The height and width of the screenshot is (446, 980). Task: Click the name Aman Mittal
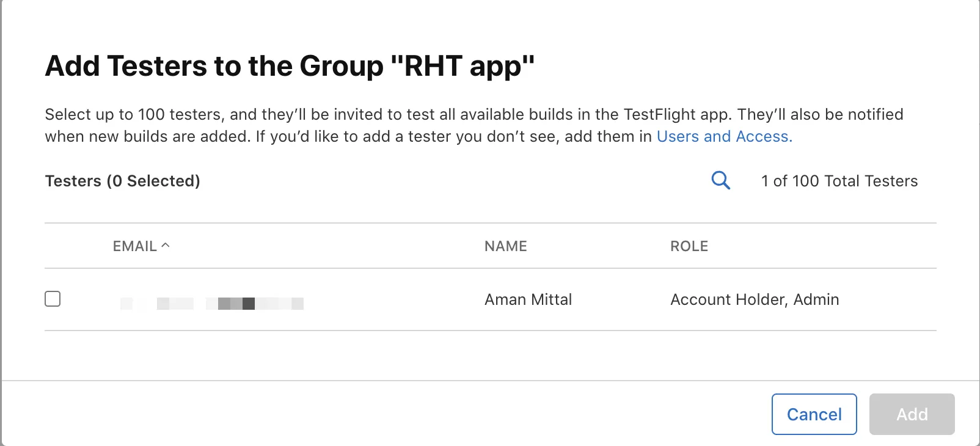[x=528, y=299]
